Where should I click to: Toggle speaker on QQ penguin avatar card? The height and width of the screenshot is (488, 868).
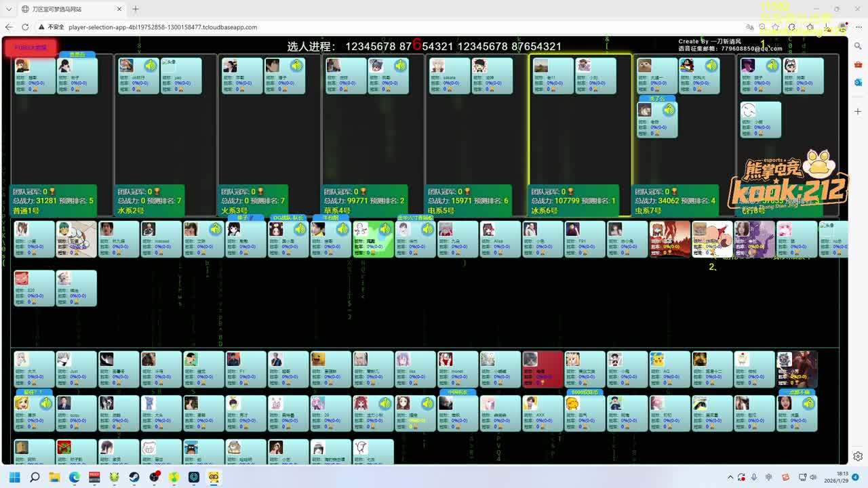click(x=711, y=66)
